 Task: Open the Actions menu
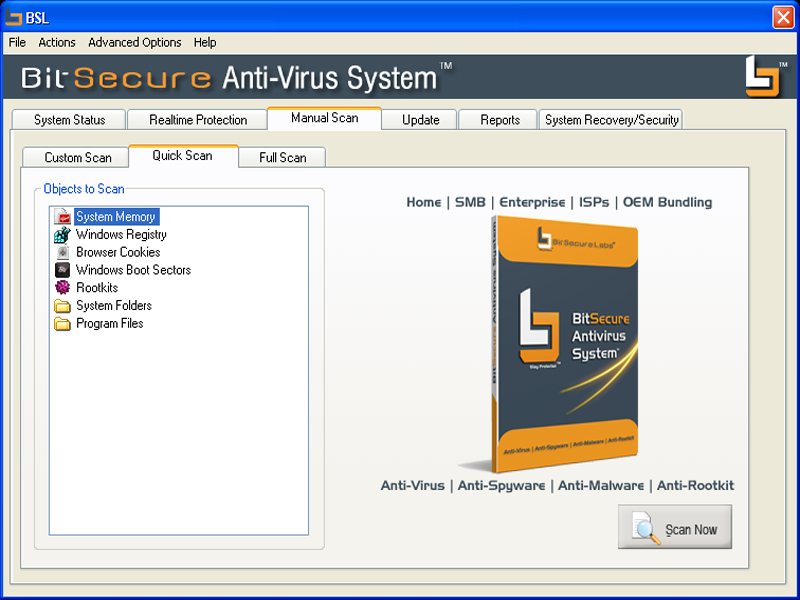57,42
